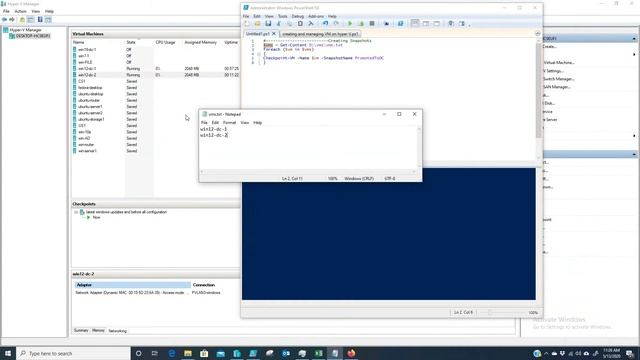This screenshot has height=360, width=640.
Task: Click Clear console pane icon in ISE toolbar
Action: (x=311, y=24)
